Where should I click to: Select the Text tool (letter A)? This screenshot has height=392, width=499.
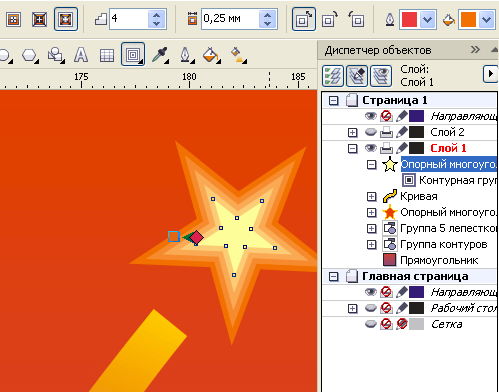(81, 55)
